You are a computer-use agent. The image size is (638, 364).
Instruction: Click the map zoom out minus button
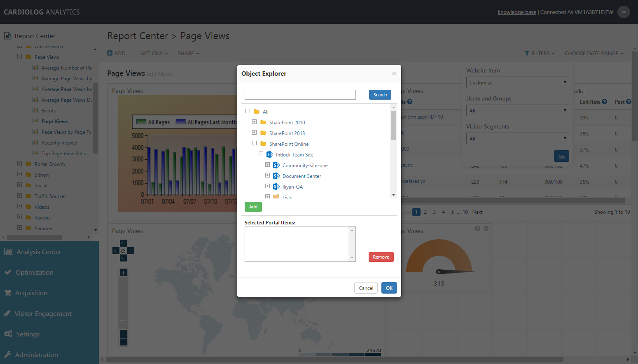pos(123,342)
